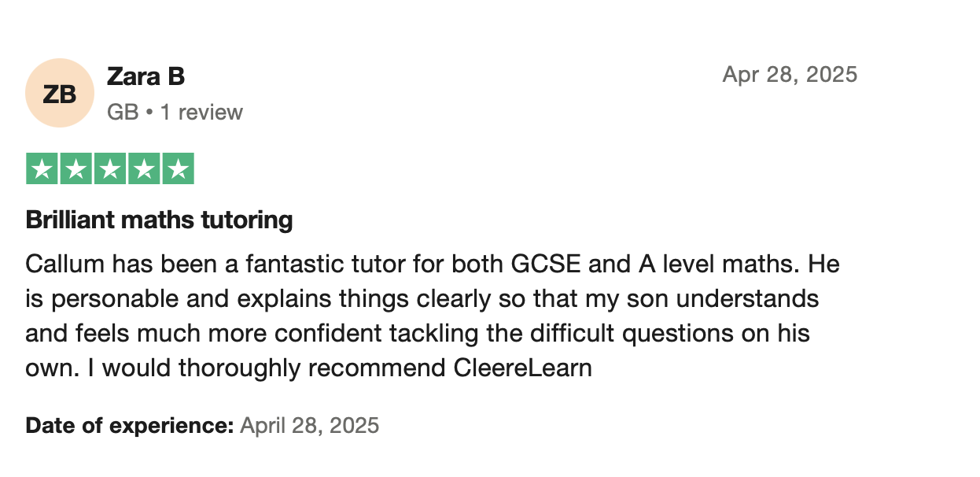Click the 'GB' country label
Viewport: 980px width, 477px height.
click(123, 113)
